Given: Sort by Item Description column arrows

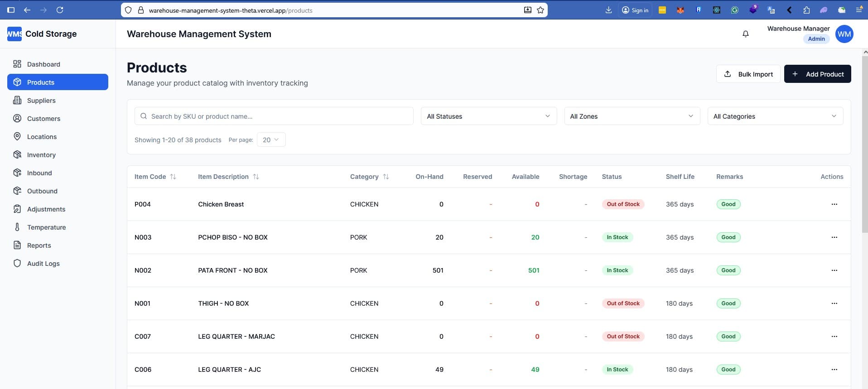Looking at the screenshot, I should point(256,177).
